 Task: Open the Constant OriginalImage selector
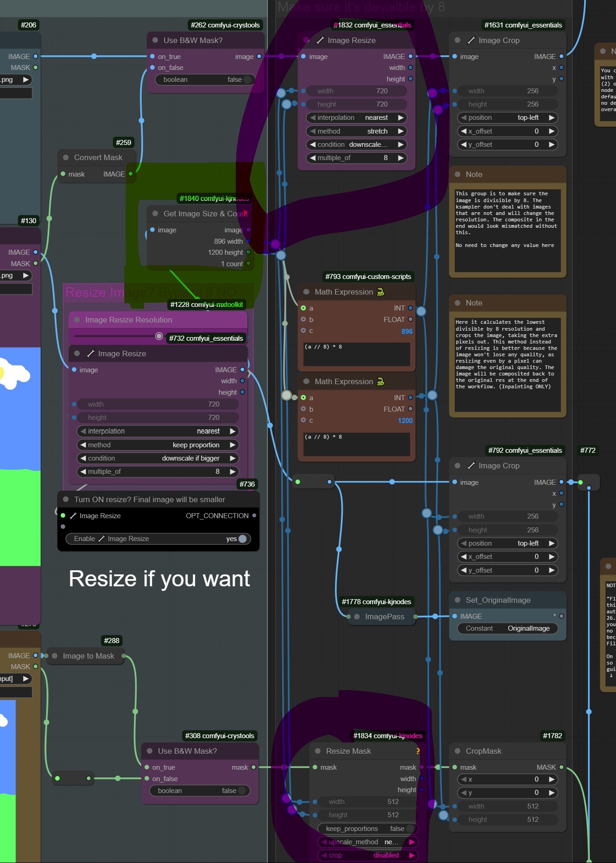pyautogui.click(x=507, y=628)
